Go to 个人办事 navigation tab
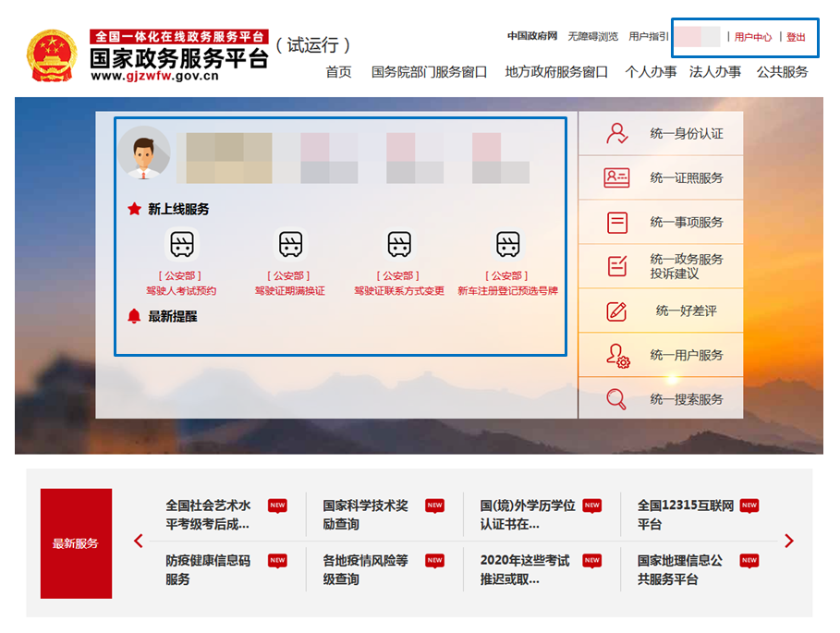 pyautogui.click(x=651, y=72)
